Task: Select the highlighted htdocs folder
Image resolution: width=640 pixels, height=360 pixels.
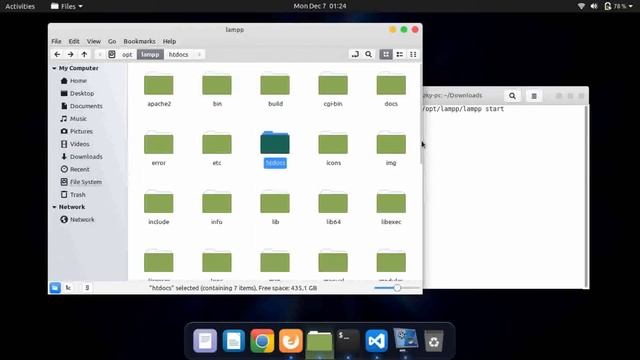Action: pos(275,143)
